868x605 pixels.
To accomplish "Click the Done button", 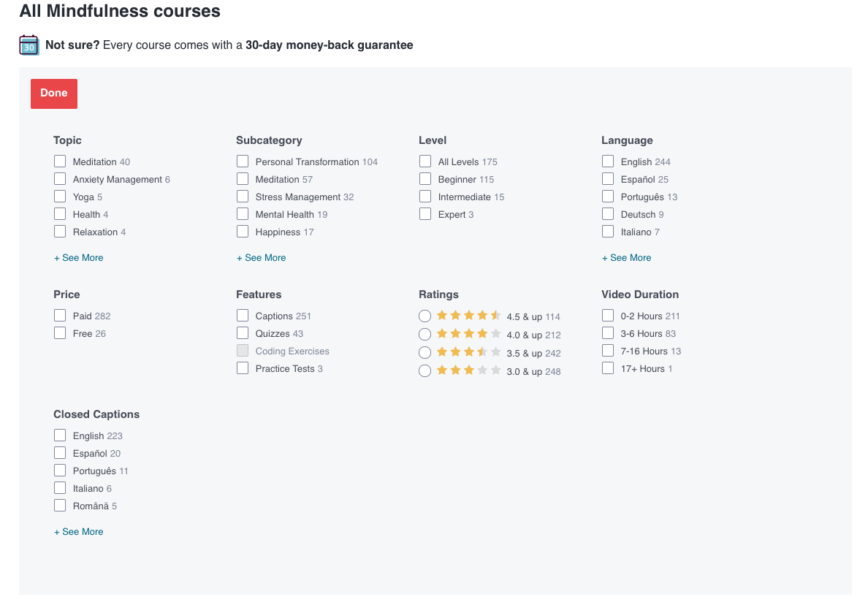I will click(x=53, y=93).
